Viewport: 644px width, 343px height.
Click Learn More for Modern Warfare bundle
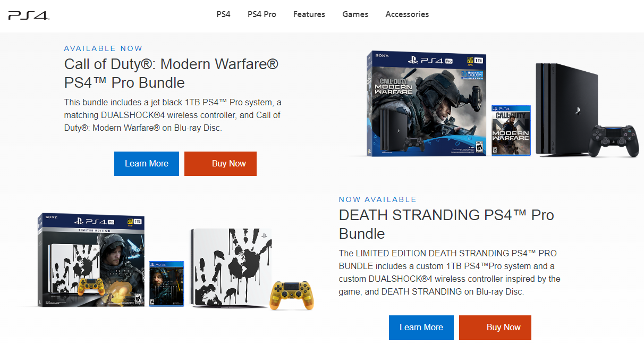(147, 164)
